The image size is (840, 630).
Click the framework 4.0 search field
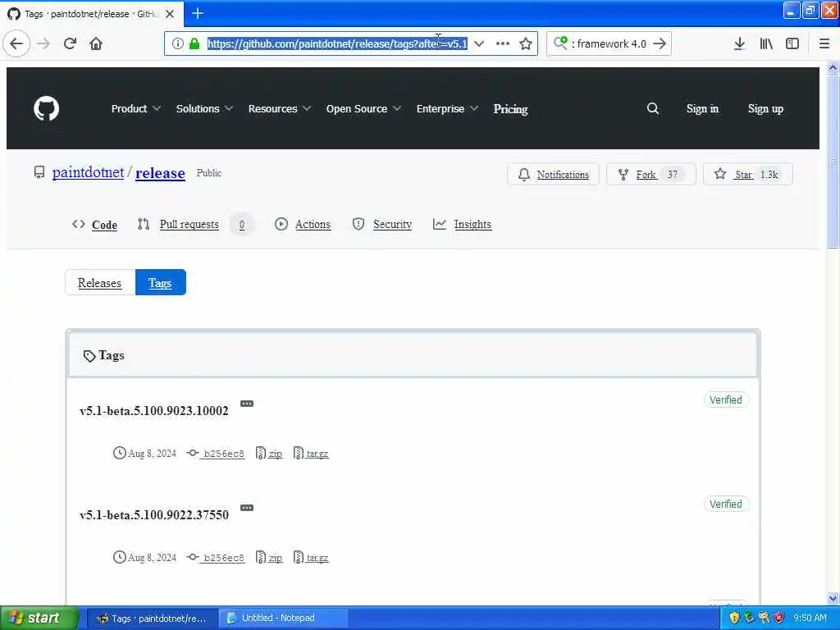click(610, 43)
